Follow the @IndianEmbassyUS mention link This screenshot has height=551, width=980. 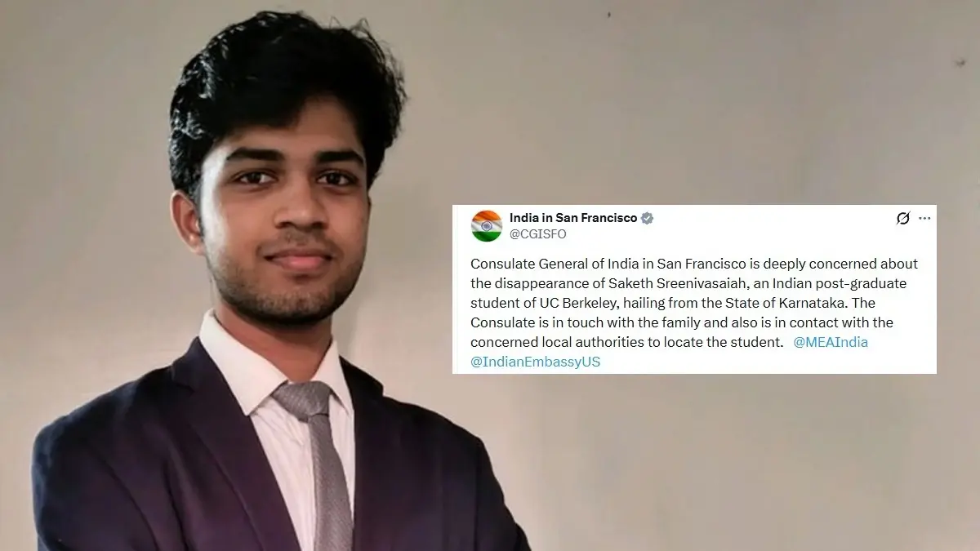(536, 362)
